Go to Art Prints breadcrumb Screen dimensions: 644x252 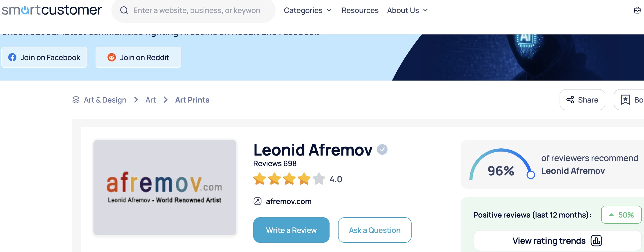192,100
